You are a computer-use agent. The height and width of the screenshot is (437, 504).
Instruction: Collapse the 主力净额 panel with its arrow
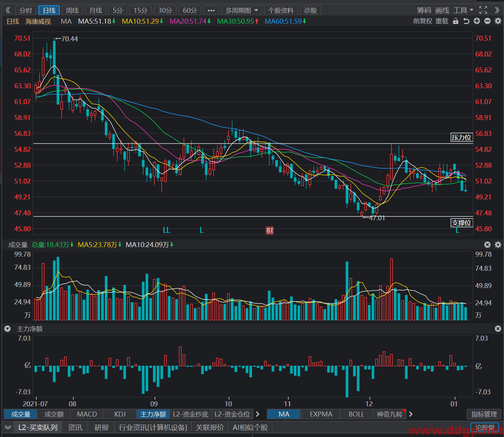[7, 329]
